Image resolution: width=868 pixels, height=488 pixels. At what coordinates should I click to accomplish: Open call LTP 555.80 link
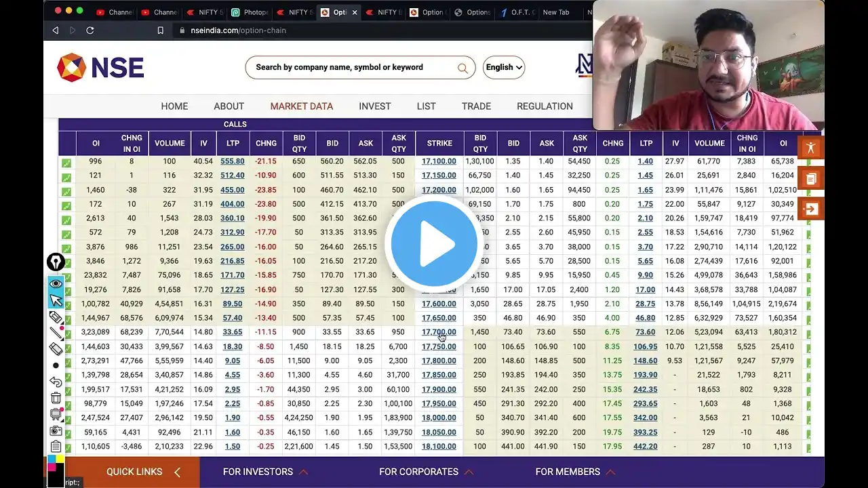pos(233,161)
